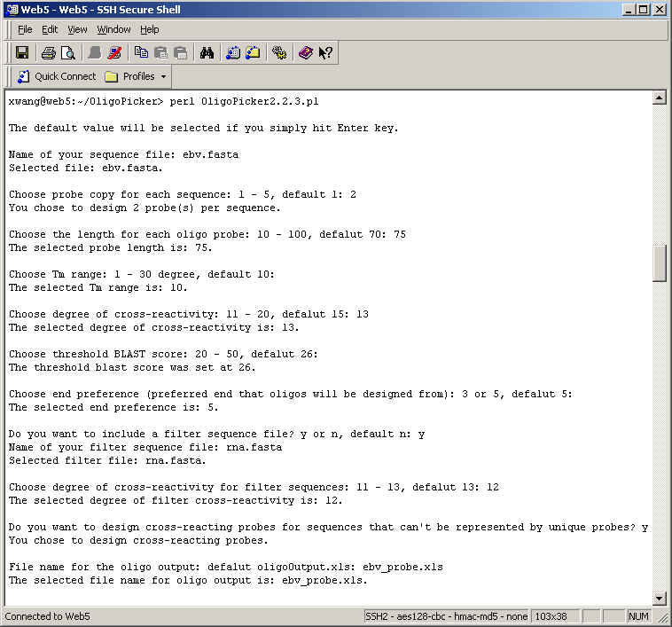Click 'You chose to design cross-reacting probes.' line

(138, 540)
